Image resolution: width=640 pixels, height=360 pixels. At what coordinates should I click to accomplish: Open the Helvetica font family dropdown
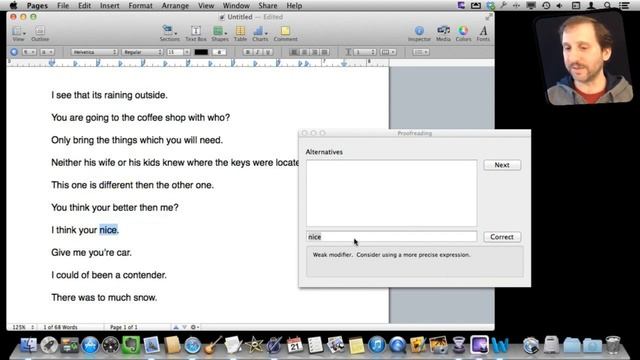pos(94,52)
